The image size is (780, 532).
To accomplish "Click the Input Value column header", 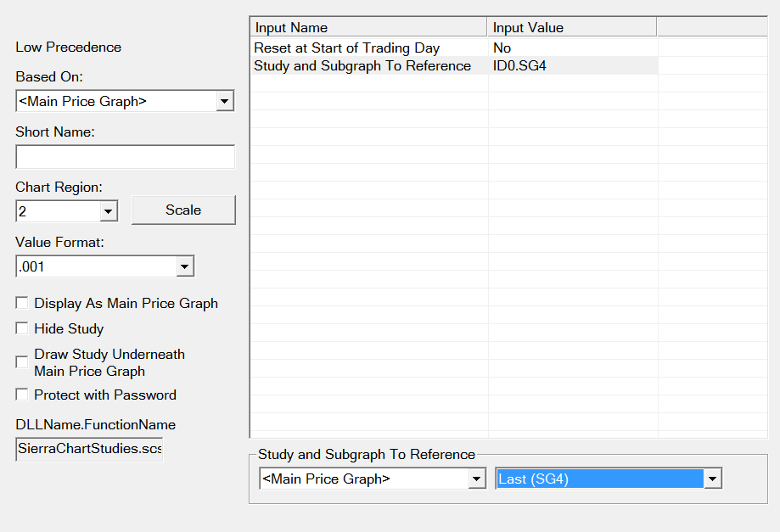I will point(571,28).
